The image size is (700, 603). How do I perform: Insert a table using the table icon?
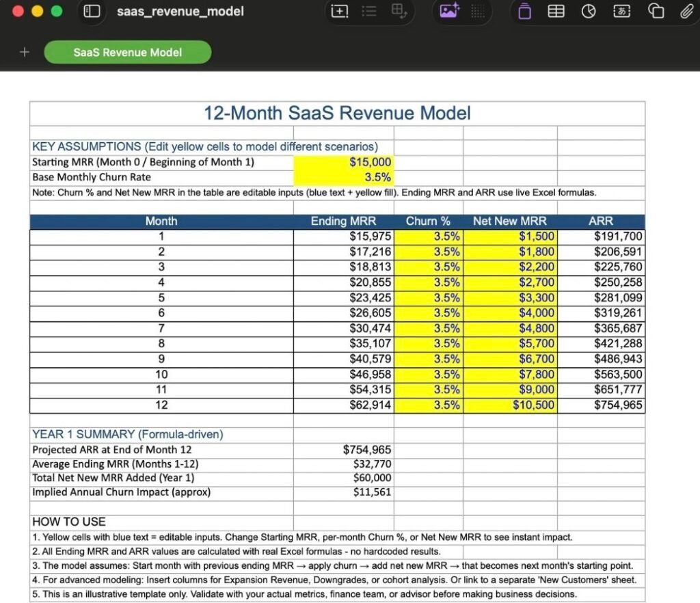point(556,11)
